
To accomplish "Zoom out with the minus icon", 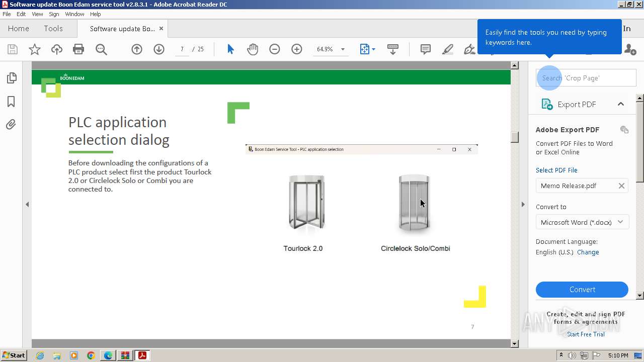I will [x=275, y=49].
